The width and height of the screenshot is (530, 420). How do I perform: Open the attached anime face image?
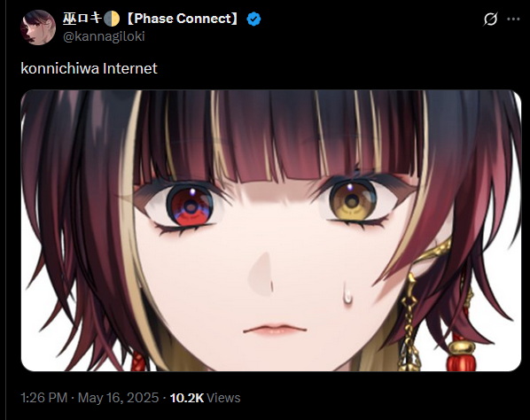pyautogui.click(x=271, y=230)
